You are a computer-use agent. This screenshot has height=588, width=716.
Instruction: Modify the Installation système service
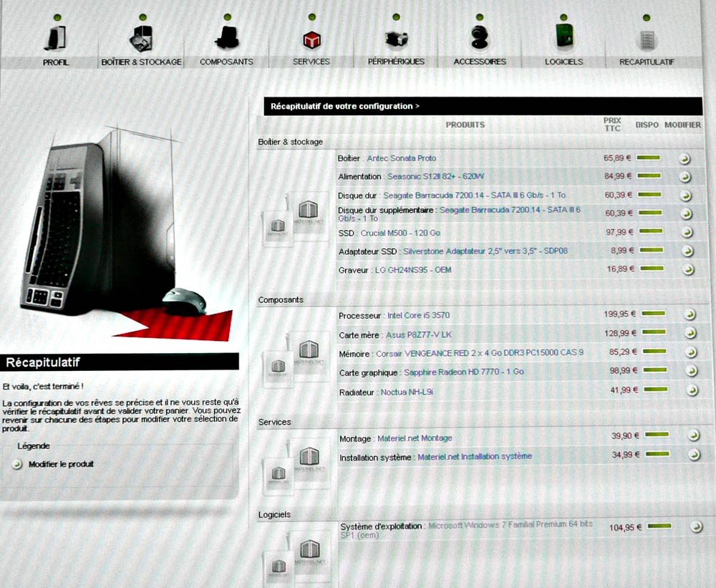[695, 455]
